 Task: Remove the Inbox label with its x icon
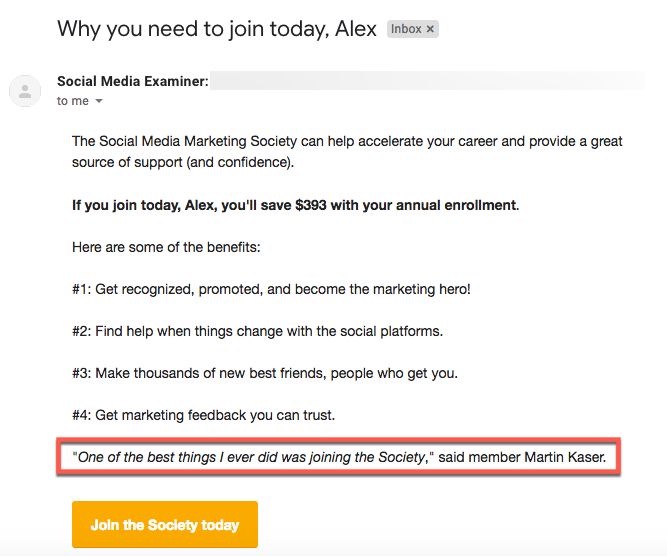tap(430, 29)
